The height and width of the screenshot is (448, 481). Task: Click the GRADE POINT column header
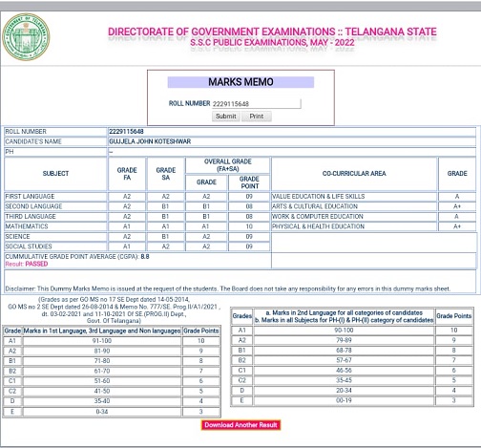click(249, 182)
